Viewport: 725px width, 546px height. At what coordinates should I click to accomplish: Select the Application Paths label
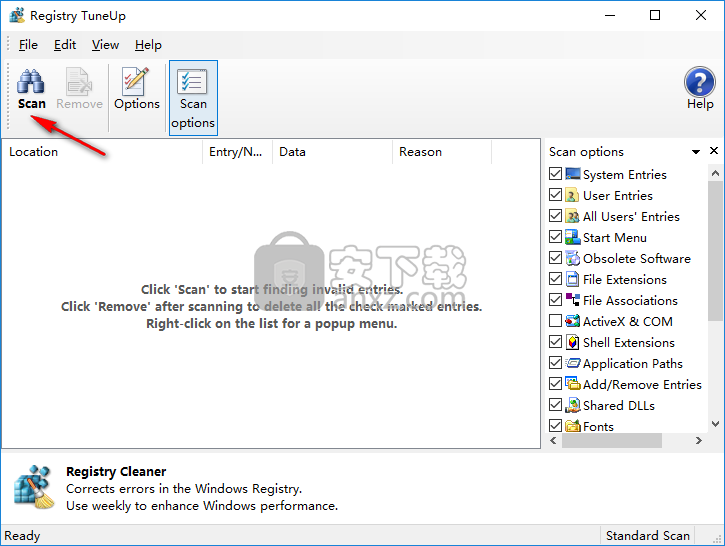[x=633, y=363]
